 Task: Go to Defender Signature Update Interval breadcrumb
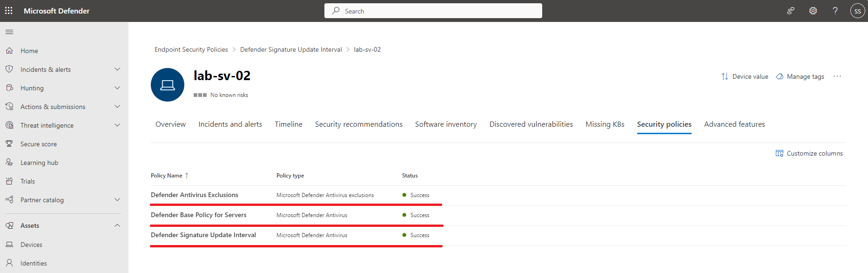(x=291, y=49)
